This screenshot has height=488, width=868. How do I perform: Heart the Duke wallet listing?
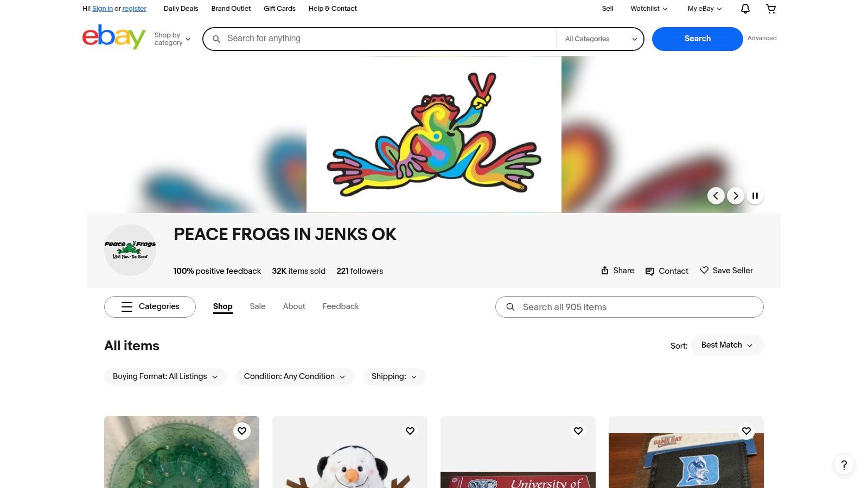tap(746, 431)
